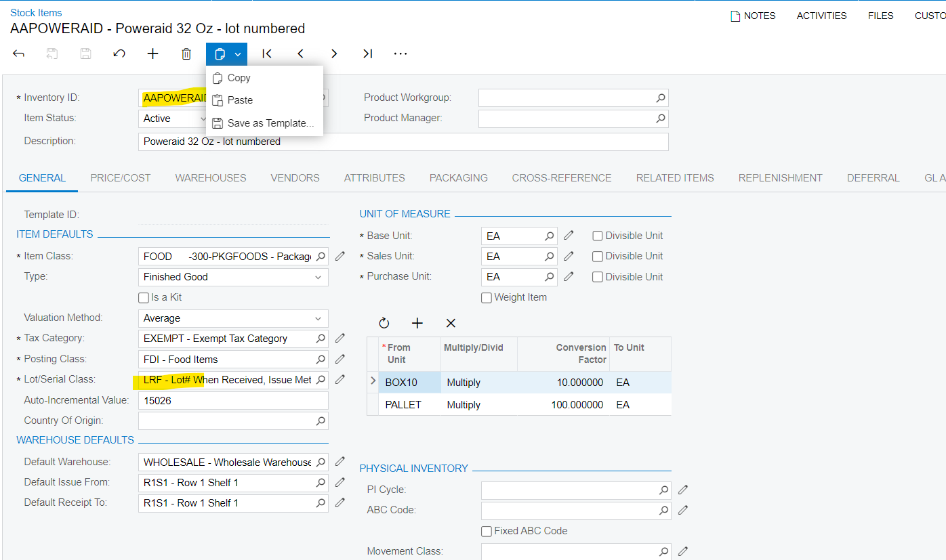This screenshot has width=946, height=560.
Task: Go to the next record
Action: coord(334,53)
